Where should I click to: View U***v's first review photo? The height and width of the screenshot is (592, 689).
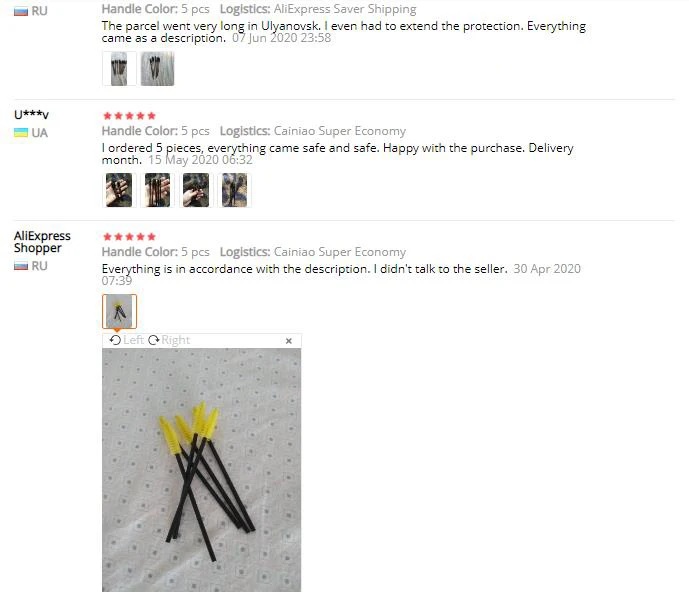119,190
